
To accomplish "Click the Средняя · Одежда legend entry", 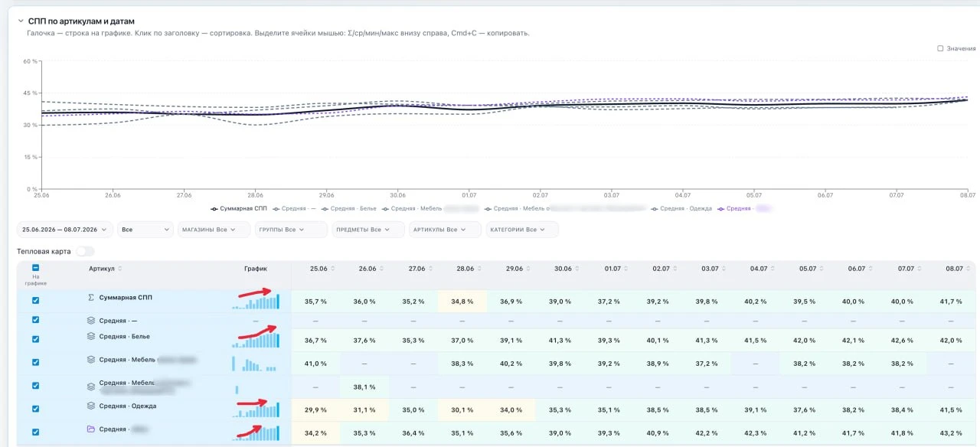I will [681, 208].
